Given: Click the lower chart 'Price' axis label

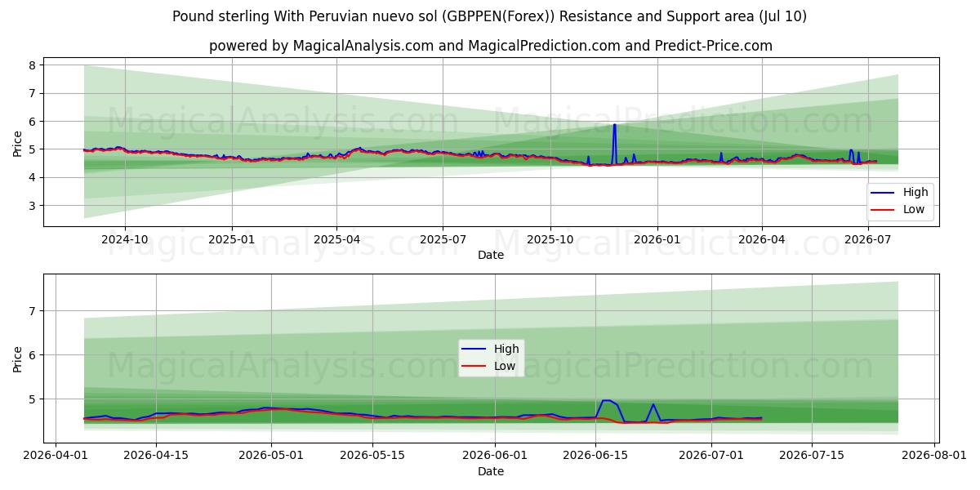Looking at the screenshot, I should 18,358.
